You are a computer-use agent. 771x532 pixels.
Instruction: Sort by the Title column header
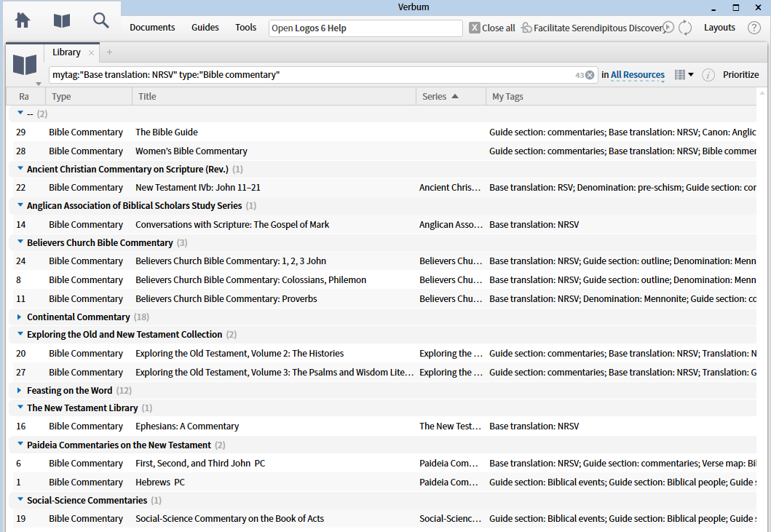pos(274,96)
